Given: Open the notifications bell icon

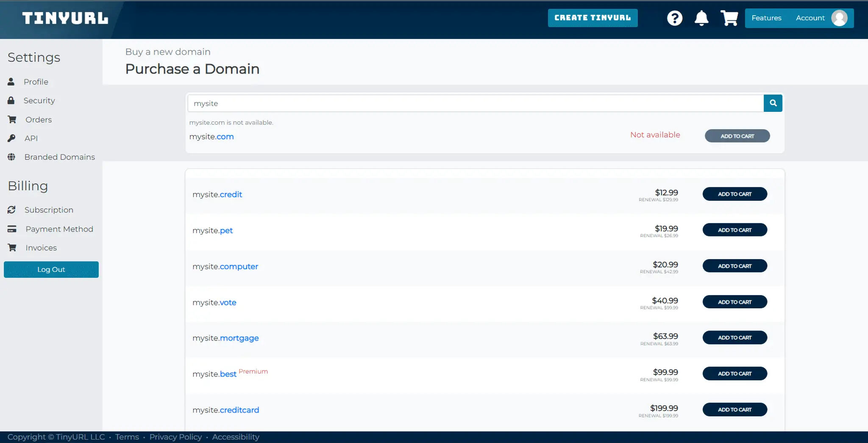Looking at the screenshot, I should 701,18.
